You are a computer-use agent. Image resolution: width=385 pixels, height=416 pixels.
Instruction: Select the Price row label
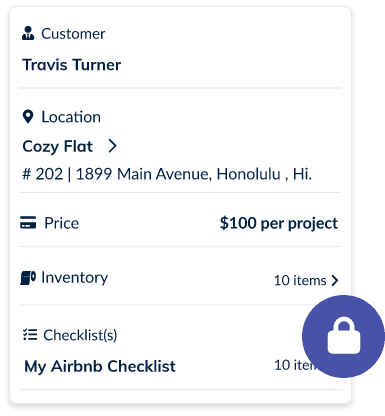[x=62, y=223]
